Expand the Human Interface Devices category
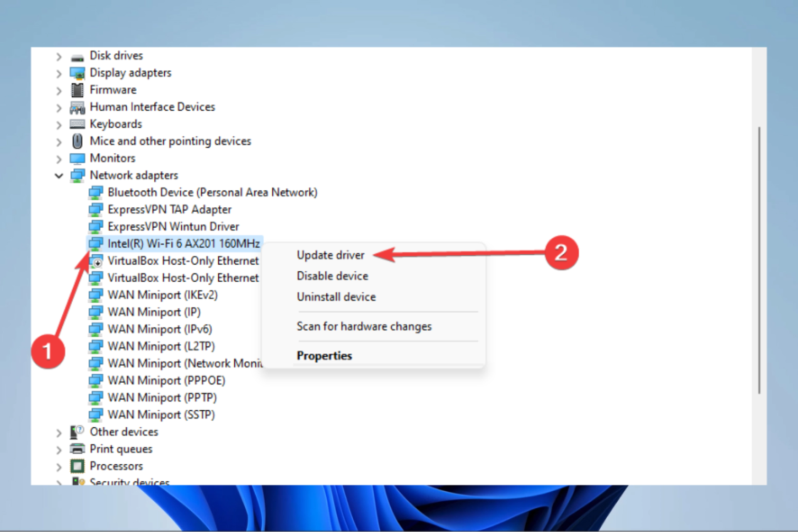This screenshot has height=532, width=798. (59, 108)
